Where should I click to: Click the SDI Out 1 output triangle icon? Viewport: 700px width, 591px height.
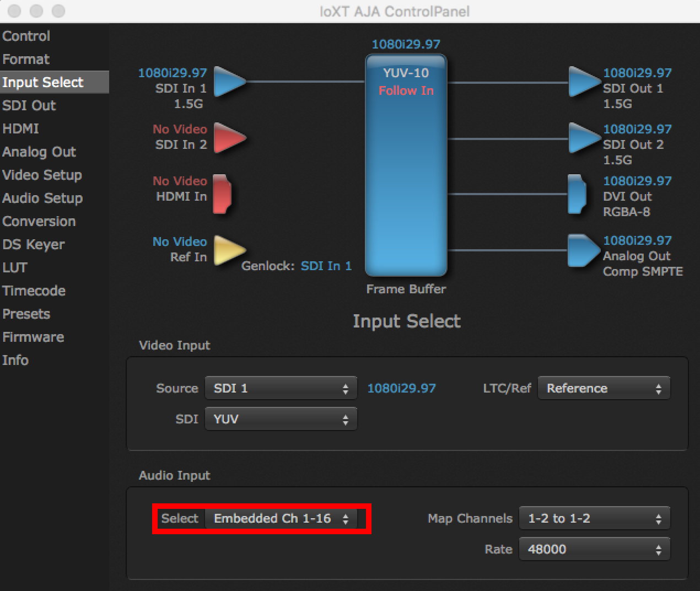(x=584, y=82)
